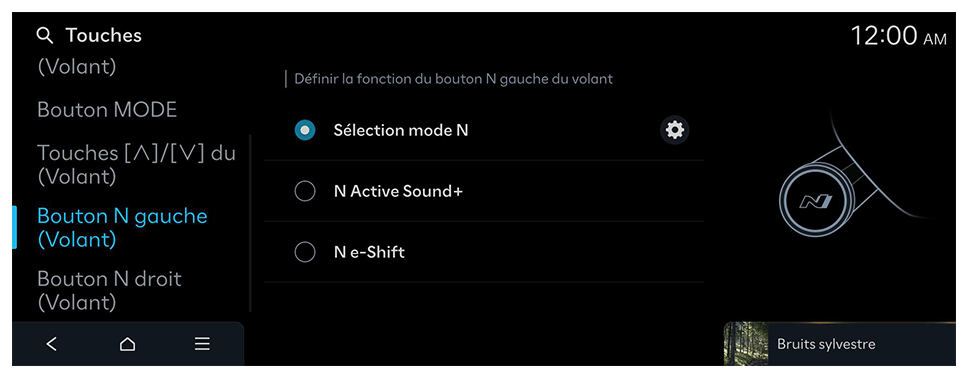
Task: Select Bouton N gauche (Volant) item
Action: coord(122,227)
